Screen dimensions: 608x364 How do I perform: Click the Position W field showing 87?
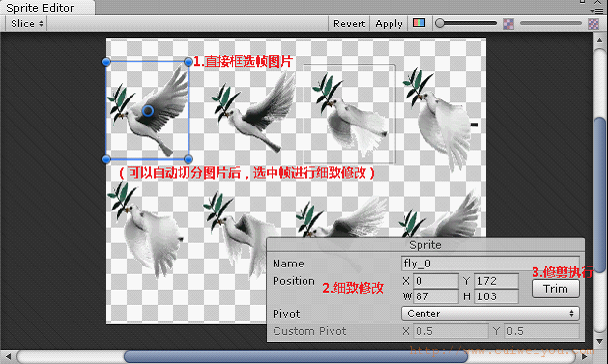[435, 296]
